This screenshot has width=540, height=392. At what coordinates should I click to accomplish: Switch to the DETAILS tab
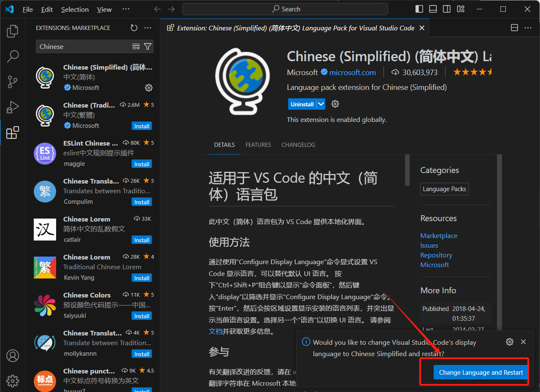coord(224,145)
